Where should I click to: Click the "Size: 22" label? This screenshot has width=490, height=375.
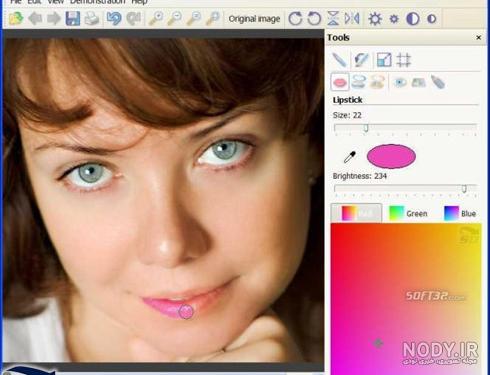tap(347, 115)
